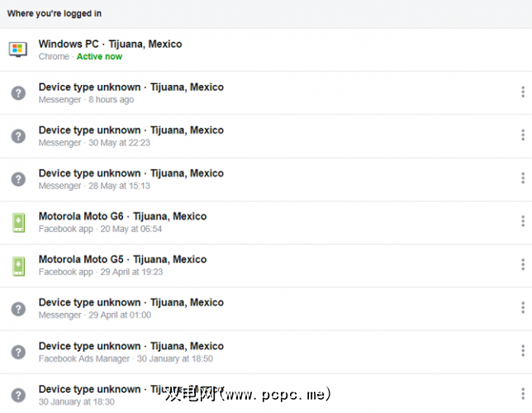Click the Windows PC device icon
Screen dimensions: 532x413
[17, 50]
